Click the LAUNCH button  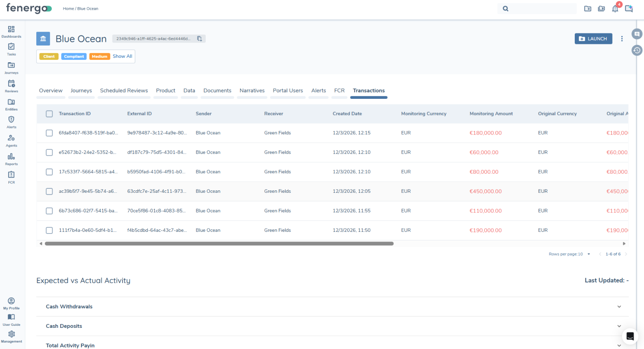pyautogui.click(x=593, y=39)
